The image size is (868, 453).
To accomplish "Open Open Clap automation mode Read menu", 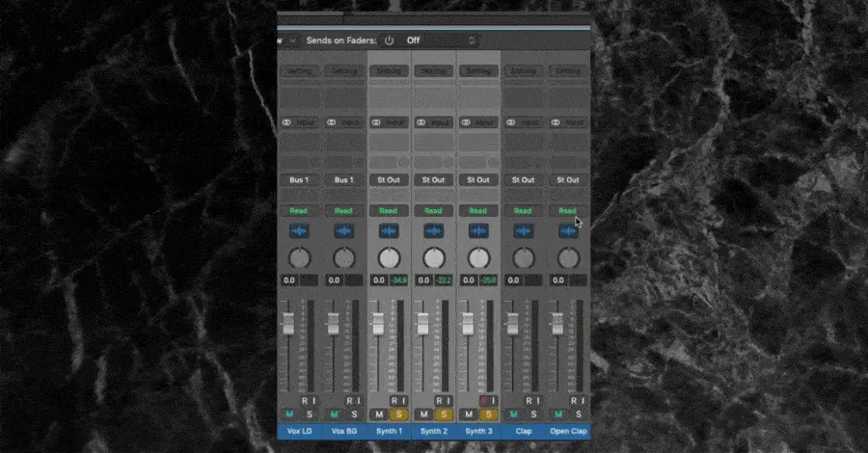I will 568,211.
